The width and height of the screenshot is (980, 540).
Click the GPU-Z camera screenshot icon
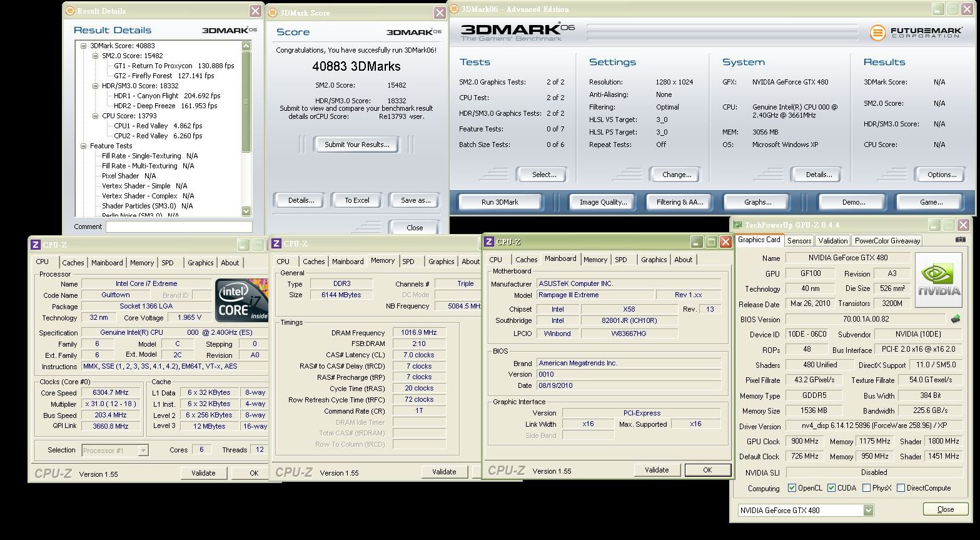960,240
